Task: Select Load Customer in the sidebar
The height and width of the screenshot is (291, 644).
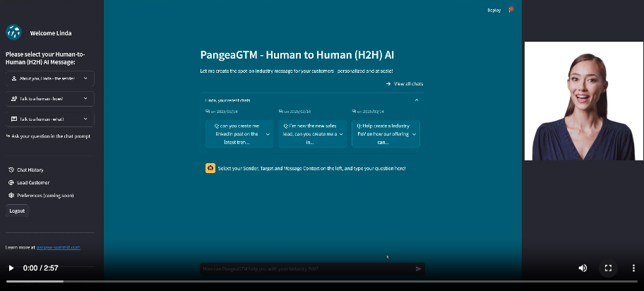Action: click(x=32, y=182)
